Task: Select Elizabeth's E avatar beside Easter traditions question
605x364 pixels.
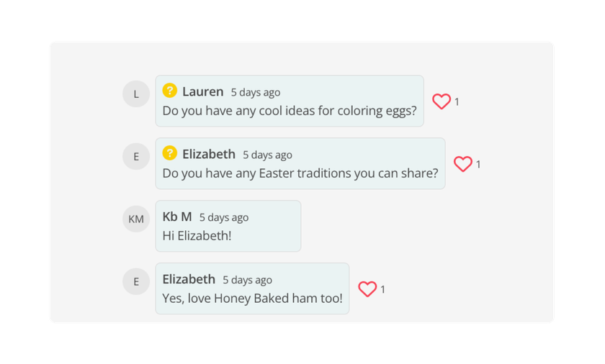Action: [x=136, y=156]
